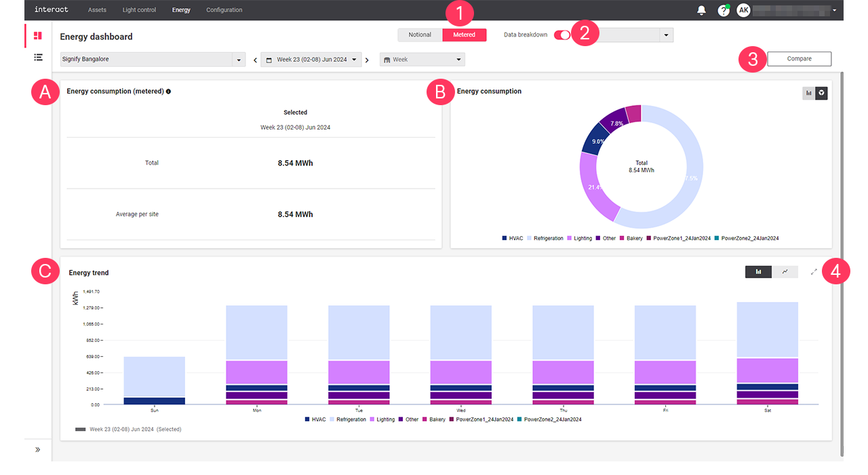868x475 pixels.
Task: Expand Energy trend to fullscreen
Action: pos(813,271)
